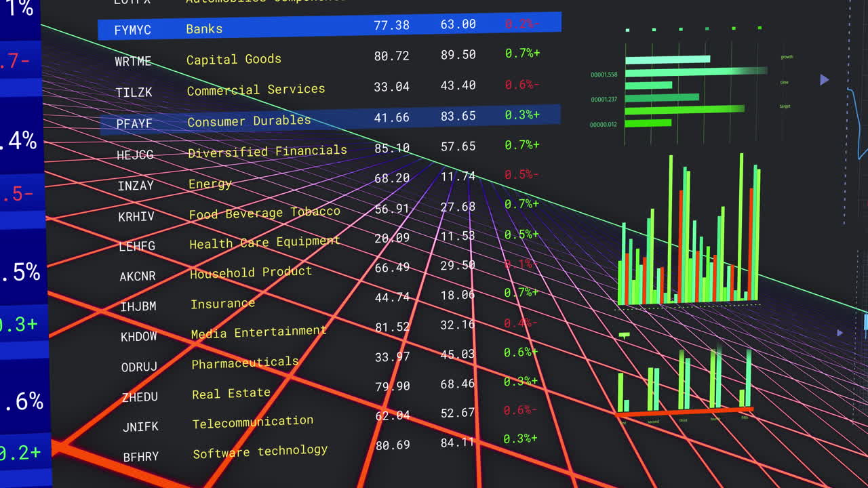Viewport: 868px width, 488px height.
Task: Click the target label beside the green bar chart
Action: click(786, 106)
